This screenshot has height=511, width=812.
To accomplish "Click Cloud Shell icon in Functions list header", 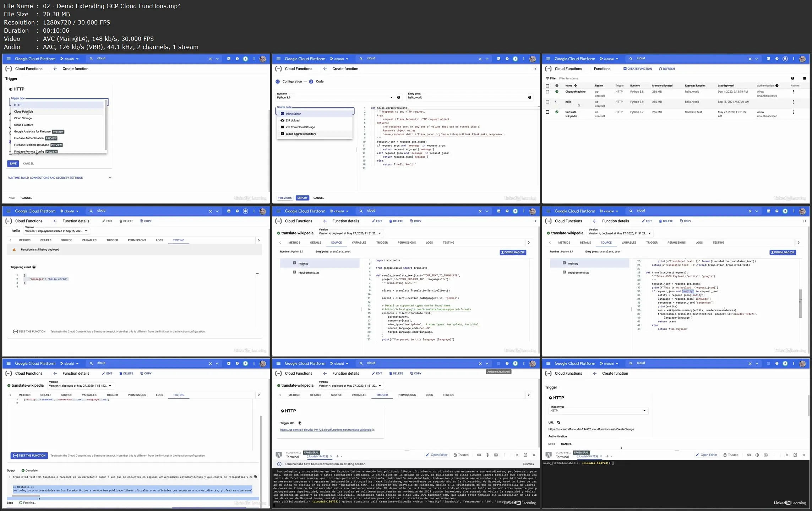I will pos(768,59).
